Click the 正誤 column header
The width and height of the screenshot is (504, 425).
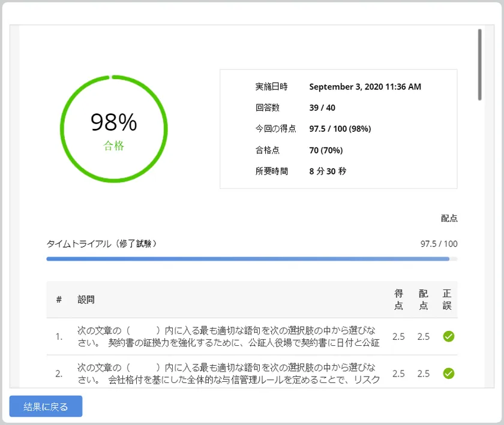[x=447, y=300]
